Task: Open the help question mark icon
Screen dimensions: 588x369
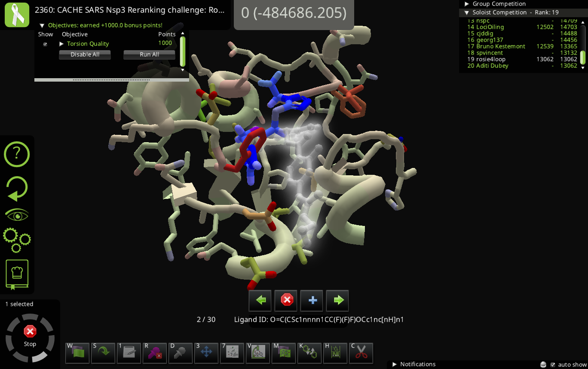Action: [x=17, y=154]
